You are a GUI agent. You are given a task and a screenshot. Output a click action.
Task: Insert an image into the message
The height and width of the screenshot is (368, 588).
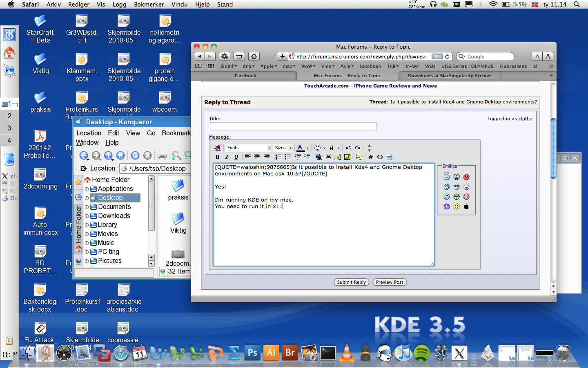pyautogui.click(x=347, y=157)
